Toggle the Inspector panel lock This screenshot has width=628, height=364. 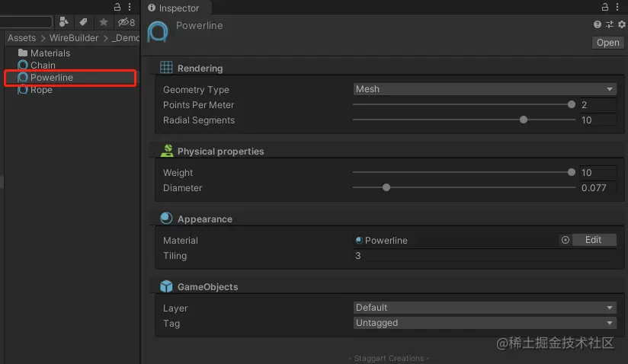click(606, 8)
